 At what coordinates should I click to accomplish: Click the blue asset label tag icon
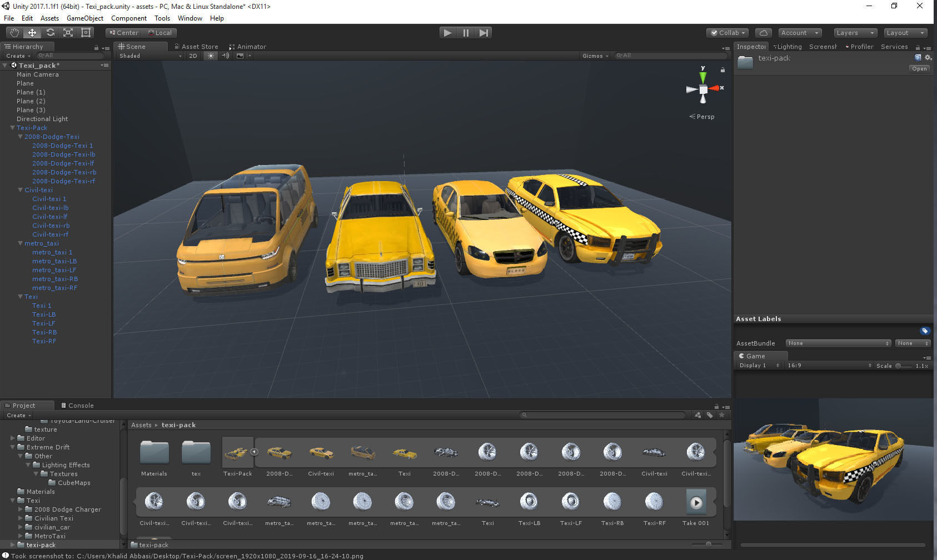(925, 331)
